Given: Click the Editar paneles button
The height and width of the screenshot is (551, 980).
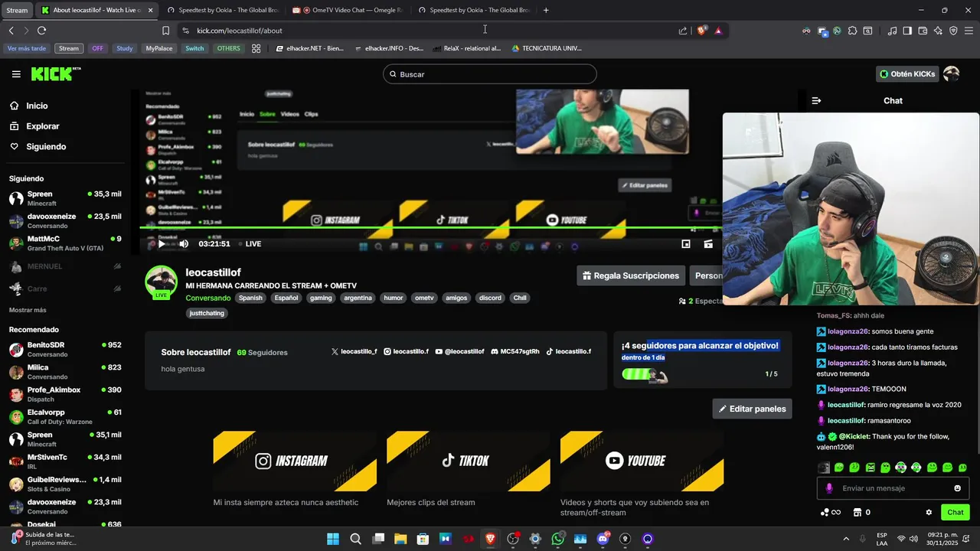Looking at the screenshot, I should [752, 409].
